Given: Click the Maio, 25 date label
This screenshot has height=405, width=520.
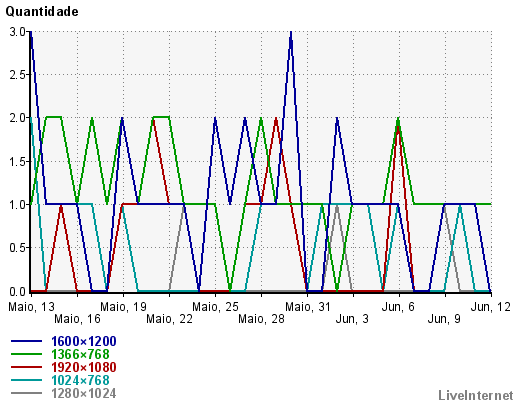Looking at the screenshot, I should (x=215, y=307).
